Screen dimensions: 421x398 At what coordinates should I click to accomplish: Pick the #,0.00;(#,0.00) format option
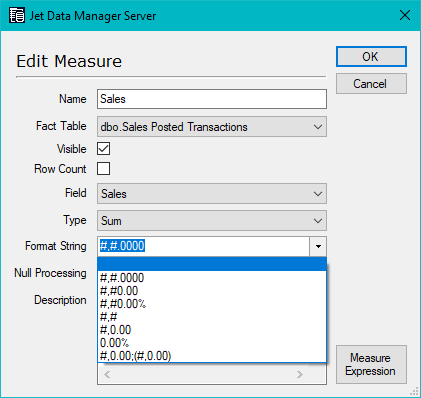[212, 356]
